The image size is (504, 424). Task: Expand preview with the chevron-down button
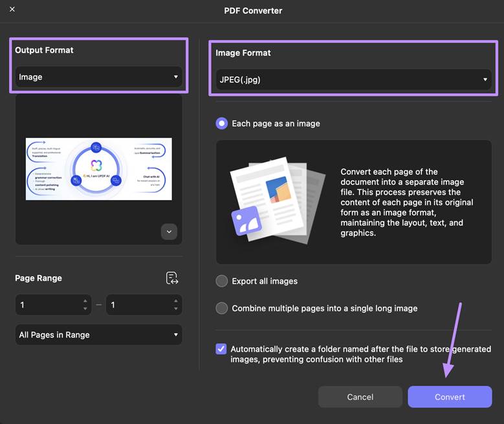tap(169, 232)
